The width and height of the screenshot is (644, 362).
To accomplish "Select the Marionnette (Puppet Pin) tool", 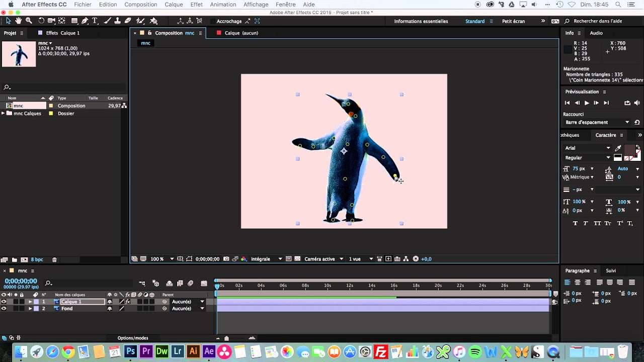I will tap(153, 21).
